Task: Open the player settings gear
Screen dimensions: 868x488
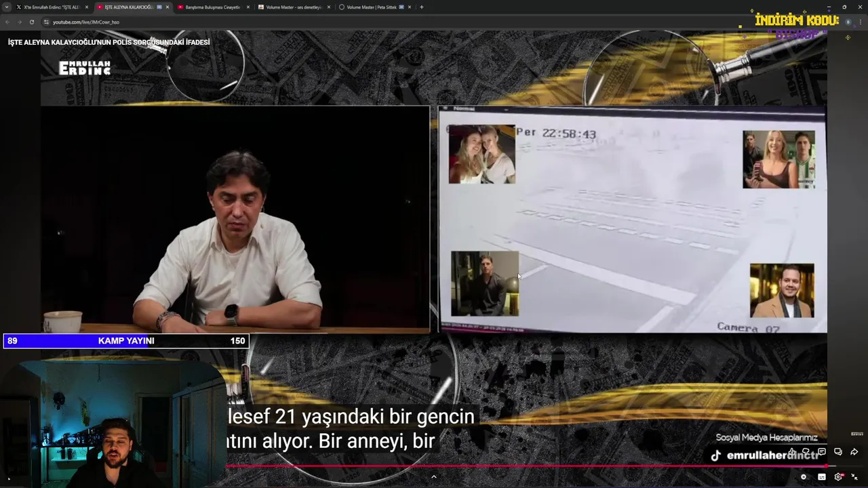Action: coord(839,477)
